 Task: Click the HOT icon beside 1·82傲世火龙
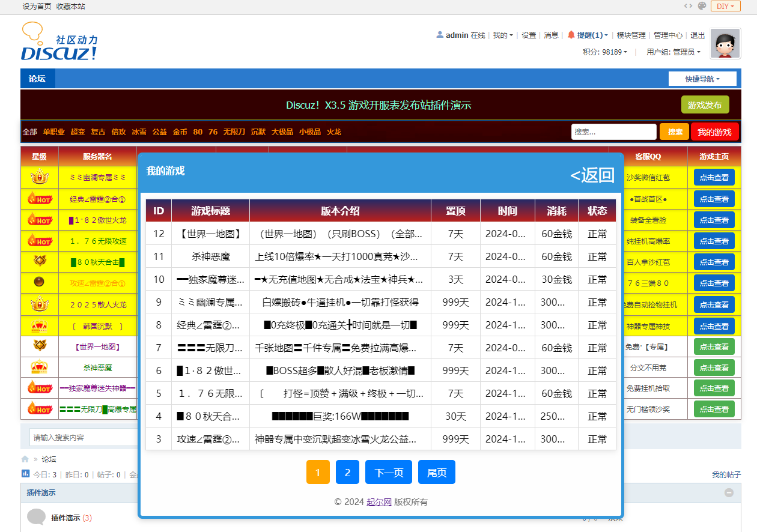click(40, 219)
